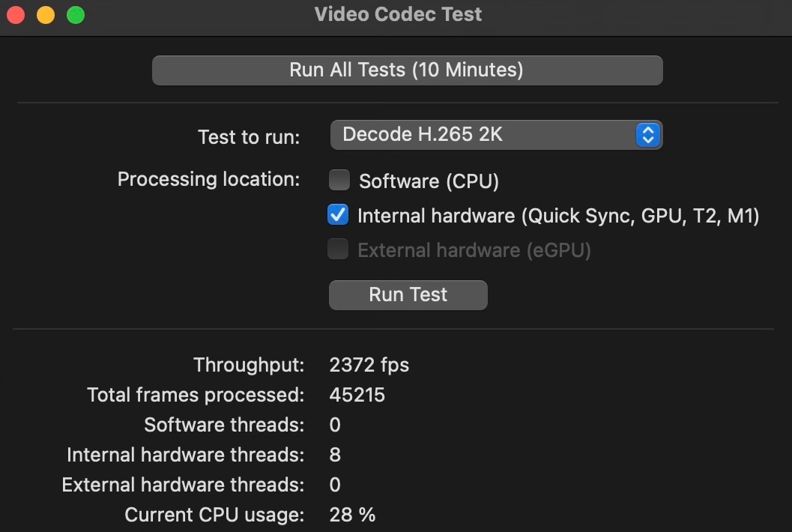
Task: Click the blue up-down arrows on test selector
Action: click(647, 135)
